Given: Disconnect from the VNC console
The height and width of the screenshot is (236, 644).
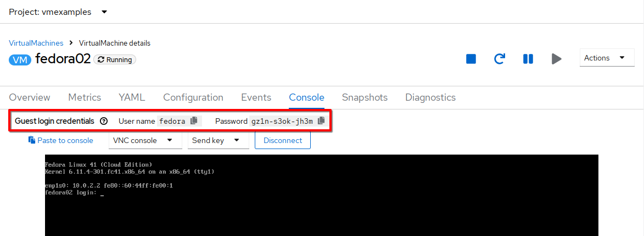Looking at the screenshot, I should click(x=283, y=140).
